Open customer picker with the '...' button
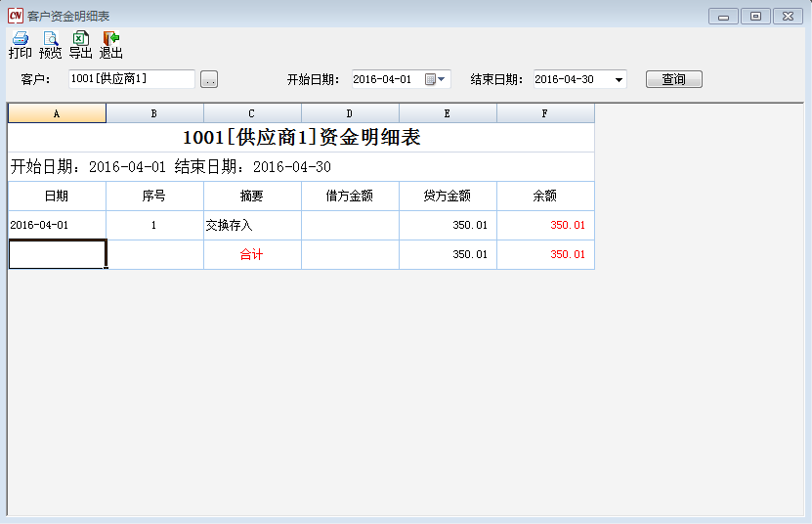Viewport: 812px width, 524px height. coord(209,79)
